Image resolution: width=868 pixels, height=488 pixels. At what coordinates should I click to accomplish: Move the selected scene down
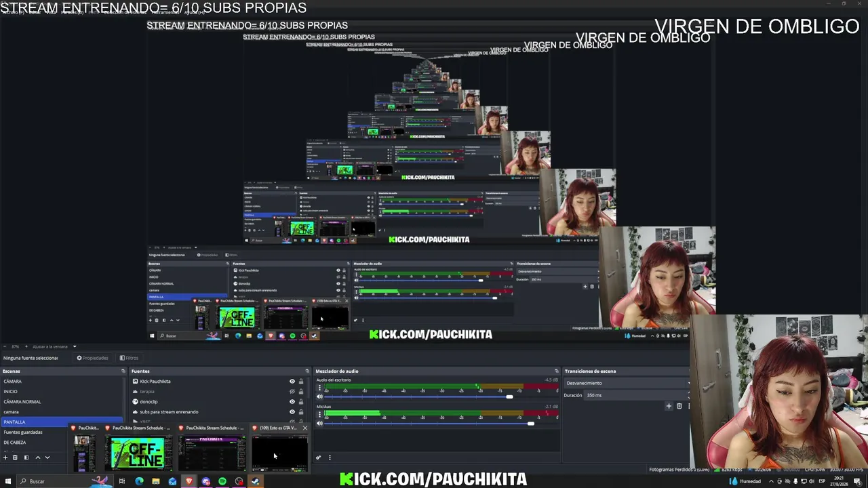tap(47, 457)
